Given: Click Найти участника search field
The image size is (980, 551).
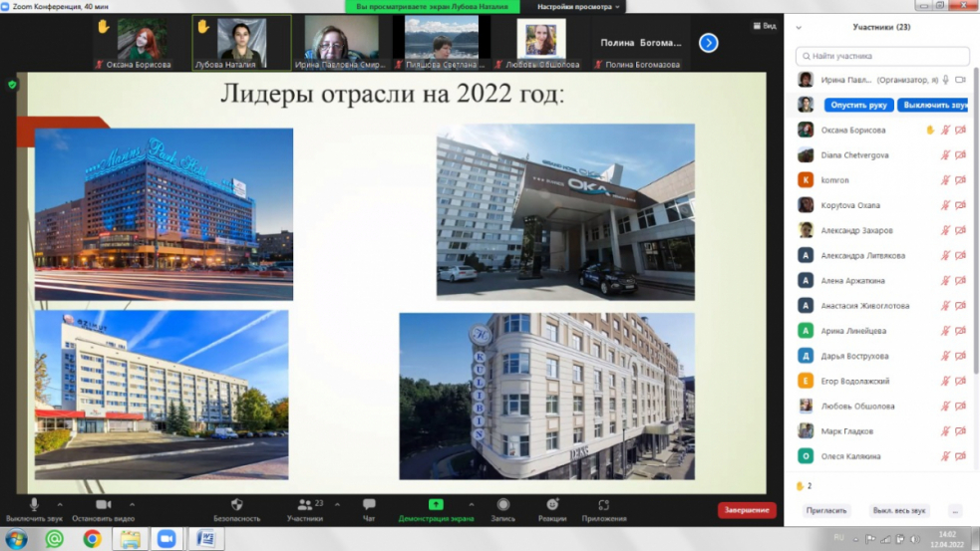Looking at the screenshot, I should click(882, 56).
